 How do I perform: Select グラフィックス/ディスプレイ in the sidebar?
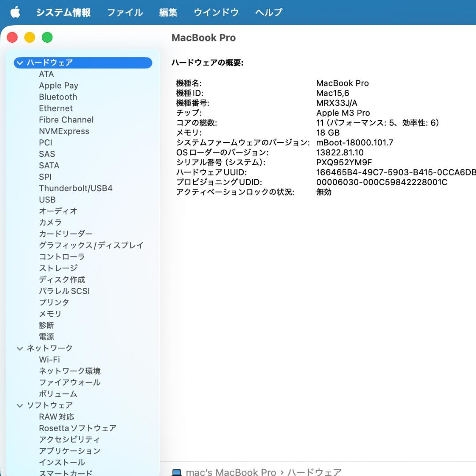pos(91,245)
